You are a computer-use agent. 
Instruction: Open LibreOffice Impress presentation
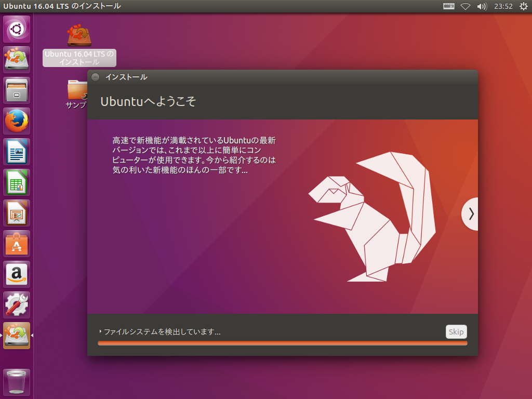coord(17,213)
